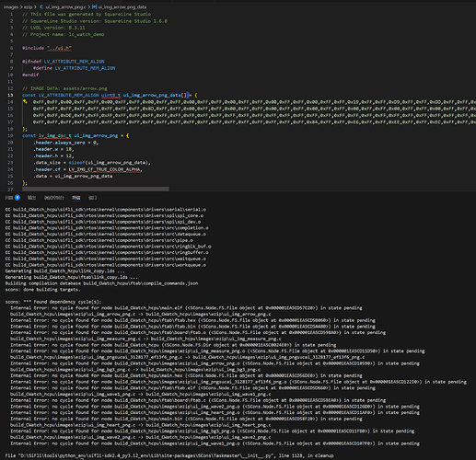Click the blue problems count badge
Viewport: 476px width, 460px height.
coord(17,198)
